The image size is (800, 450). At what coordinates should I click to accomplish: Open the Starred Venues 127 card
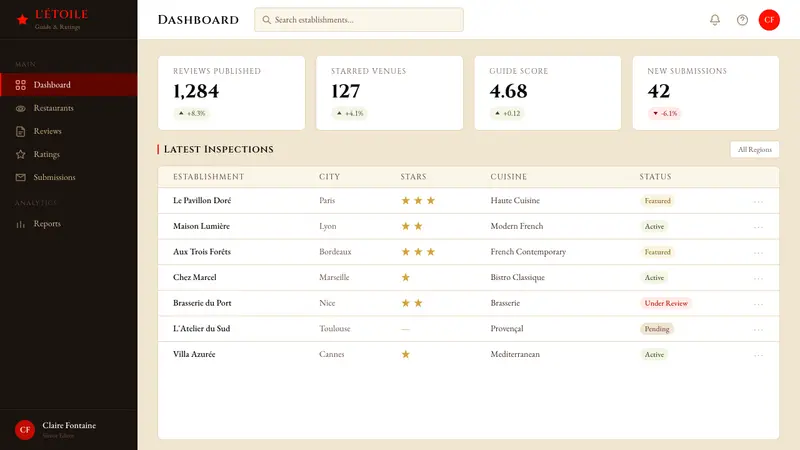[389, 93]
